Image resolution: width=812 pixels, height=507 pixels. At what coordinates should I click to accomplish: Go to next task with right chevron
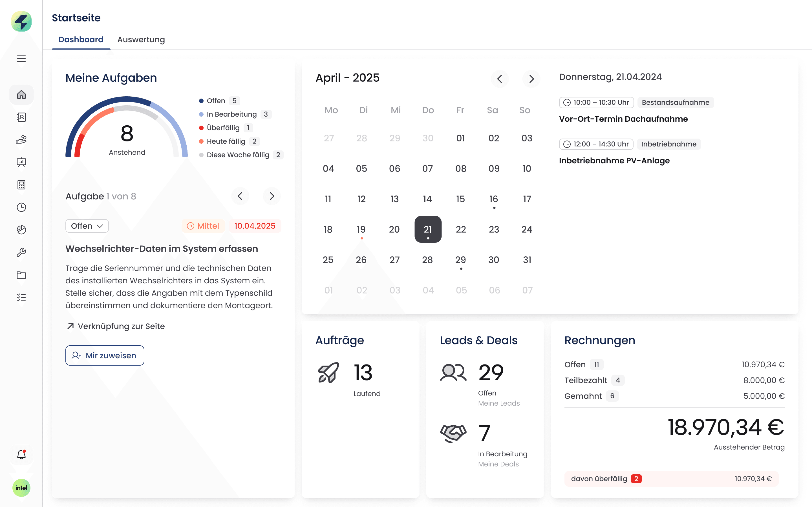(272, 196)
